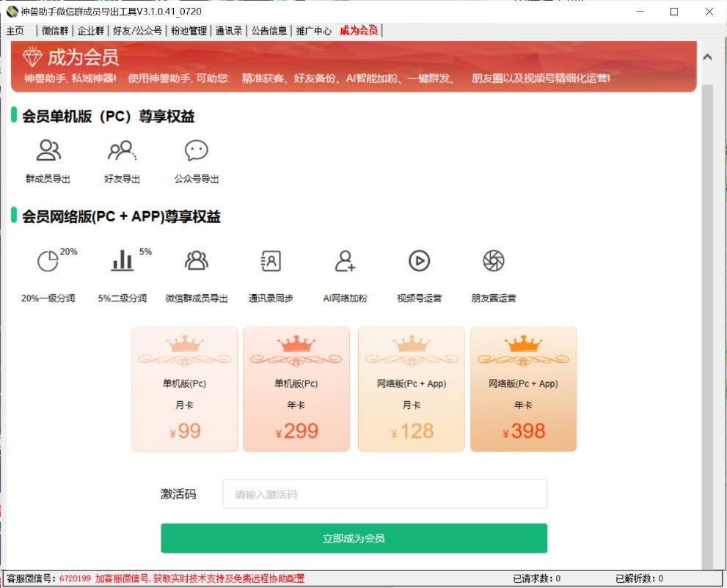Click the scrollbar up arrow
727x588 pixels.
tap(707, 57)
